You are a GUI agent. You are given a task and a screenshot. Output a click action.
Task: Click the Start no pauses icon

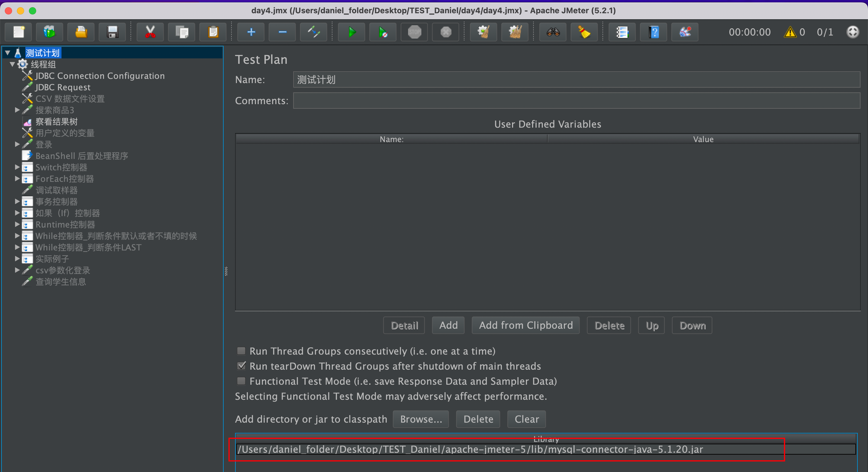click(x=383, y=32)
